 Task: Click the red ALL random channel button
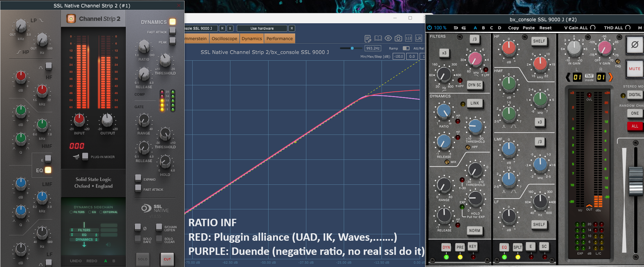[635, 126]
